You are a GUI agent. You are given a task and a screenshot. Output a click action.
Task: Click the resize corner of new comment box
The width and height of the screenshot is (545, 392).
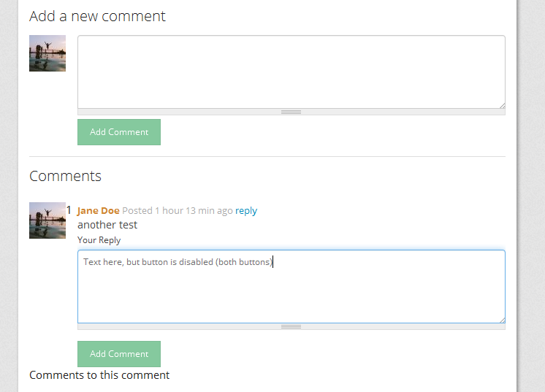click(x=502, y=105)
